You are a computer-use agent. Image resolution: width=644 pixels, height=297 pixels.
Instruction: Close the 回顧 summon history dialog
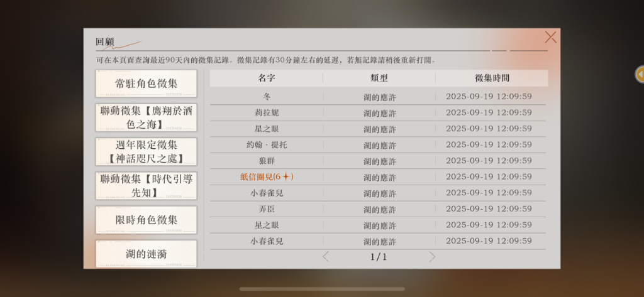(550, 37)
